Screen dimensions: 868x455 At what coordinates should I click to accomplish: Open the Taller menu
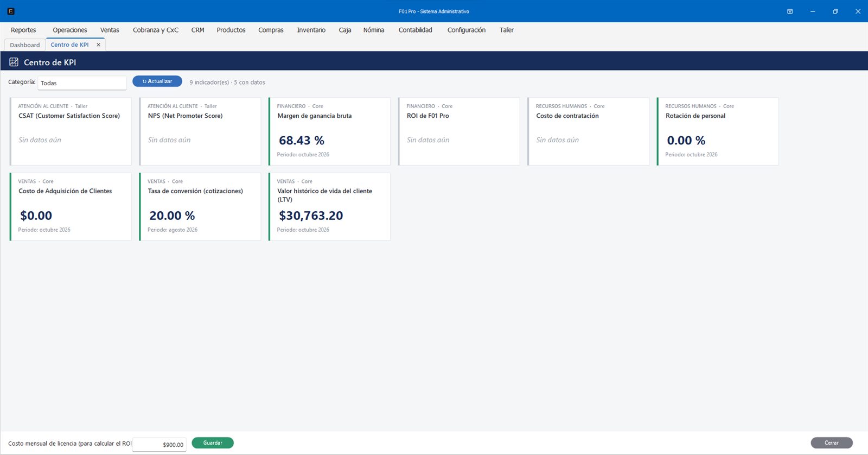coord(507,30)
